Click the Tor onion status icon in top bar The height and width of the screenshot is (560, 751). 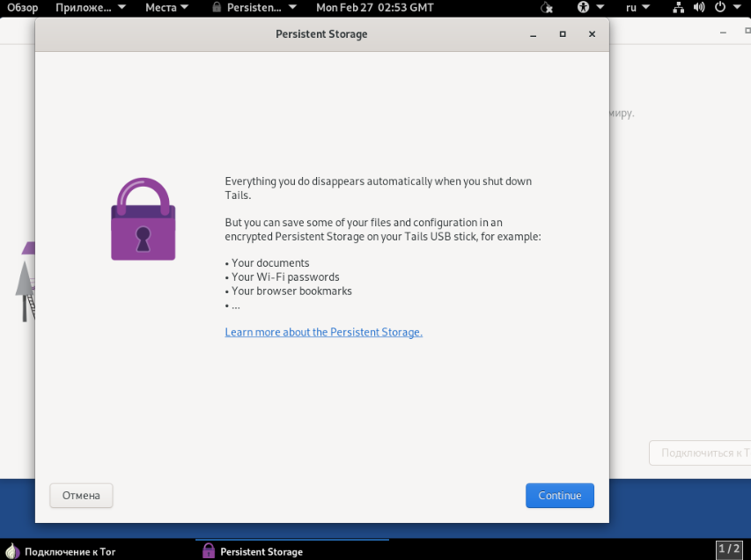547,8
